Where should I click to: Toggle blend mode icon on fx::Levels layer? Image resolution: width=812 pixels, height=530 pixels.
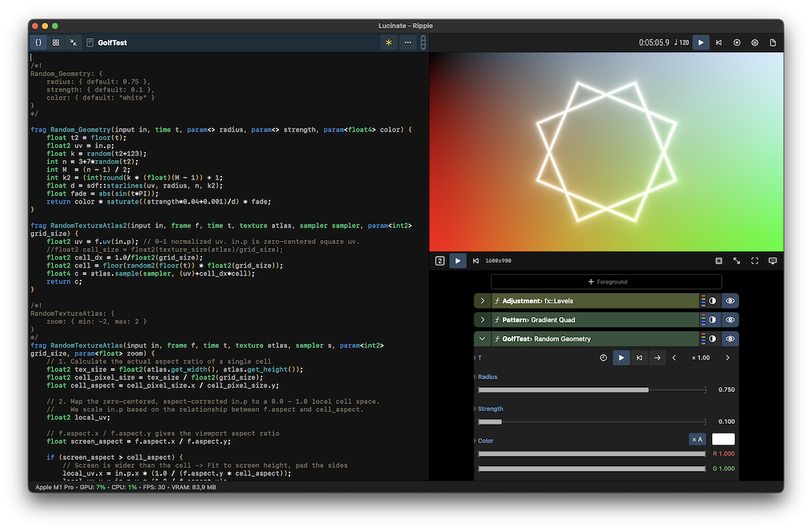pos(713,301)
